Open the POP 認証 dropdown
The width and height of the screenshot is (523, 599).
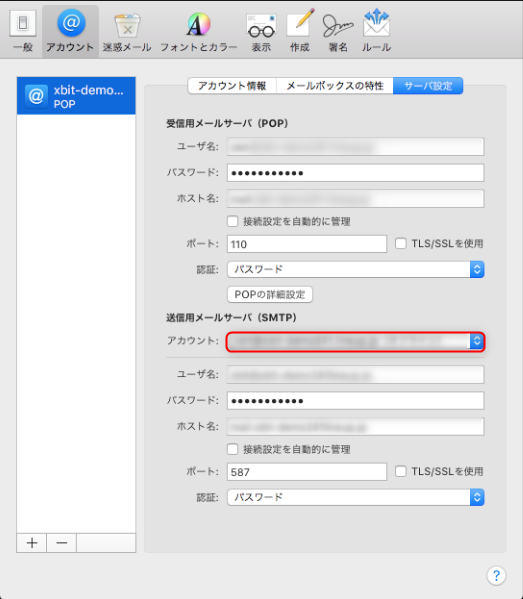(356, 269)
